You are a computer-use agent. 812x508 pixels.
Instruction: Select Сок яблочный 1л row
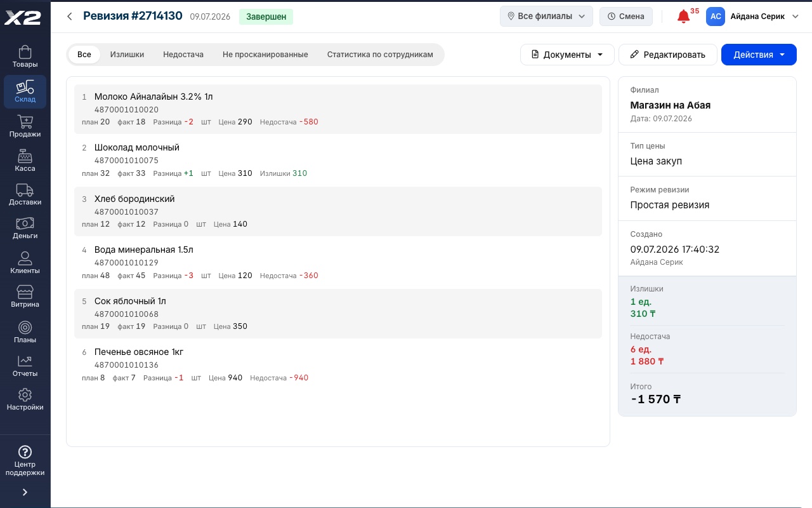tap(338, 314)
